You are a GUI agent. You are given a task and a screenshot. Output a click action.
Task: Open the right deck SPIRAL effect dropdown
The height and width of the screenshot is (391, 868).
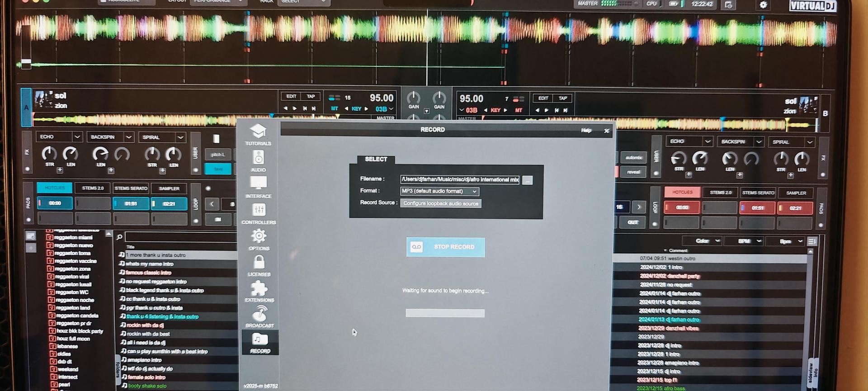(x=809, y=142)
